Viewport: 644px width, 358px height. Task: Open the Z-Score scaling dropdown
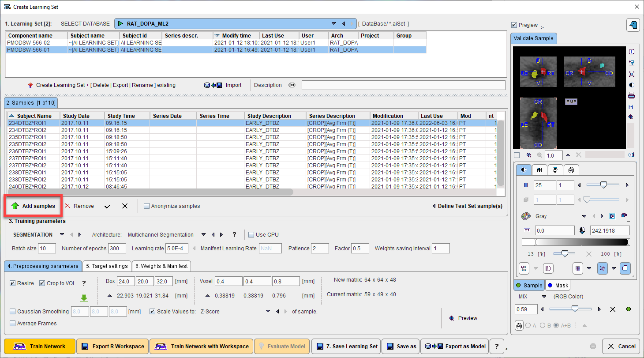(268, 312)
